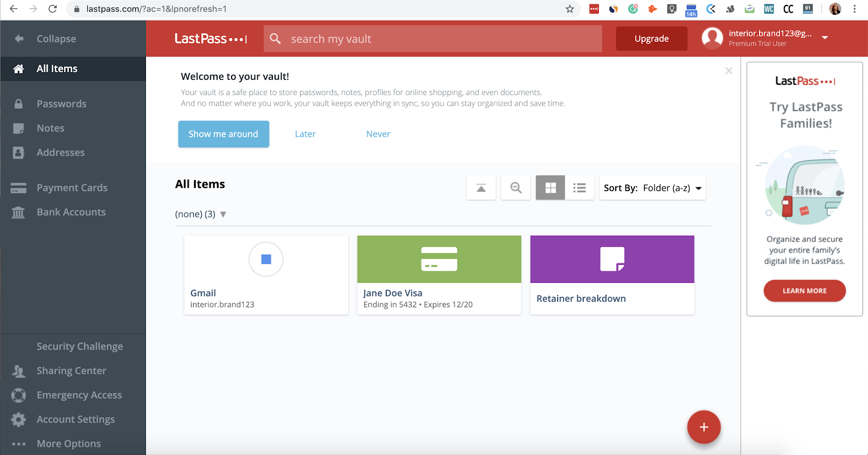Click the Show me around button

click(x=224, y=134)
